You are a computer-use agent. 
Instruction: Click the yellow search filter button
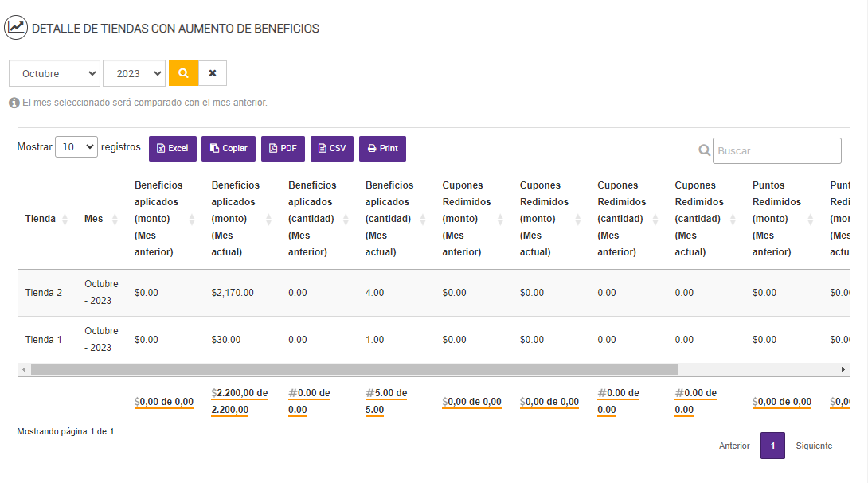click(183, 73)
